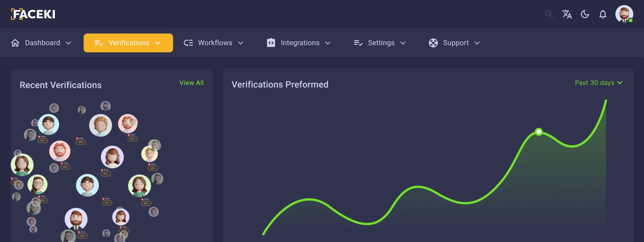Expand the Workflows chevron arrow
This screenshot has width=644, height=242.
click(241, 43)
